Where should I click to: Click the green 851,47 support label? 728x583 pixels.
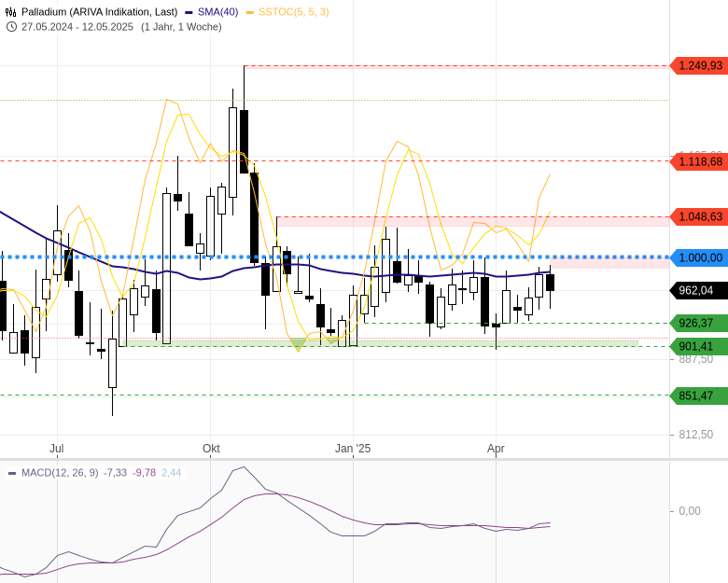tap(699, 396)
